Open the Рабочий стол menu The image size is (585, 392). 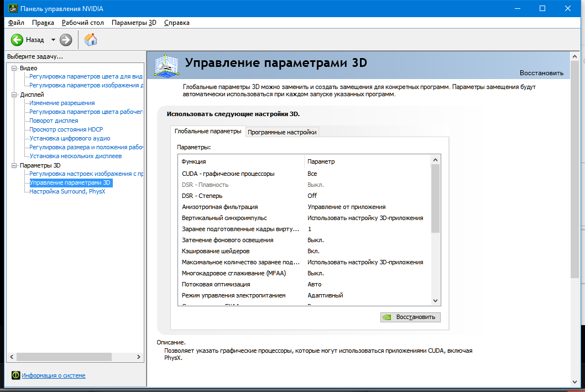click(x=83, y=23)
